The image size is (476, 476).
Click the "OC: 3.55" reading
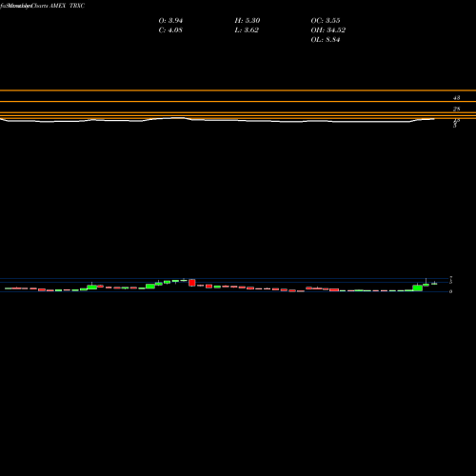[326, 21]
